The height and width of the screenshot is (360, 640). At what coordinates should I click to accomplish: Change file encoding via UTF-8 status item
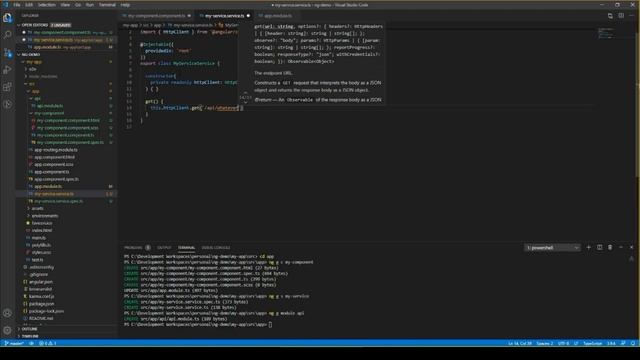563,343
